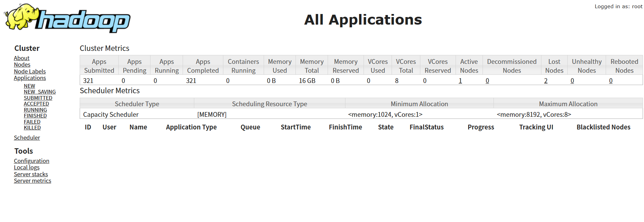The width and height of the screenshot is (644, 222).
Task: Click the Cluster Metrics heading
Action: (x=105, y=48)
